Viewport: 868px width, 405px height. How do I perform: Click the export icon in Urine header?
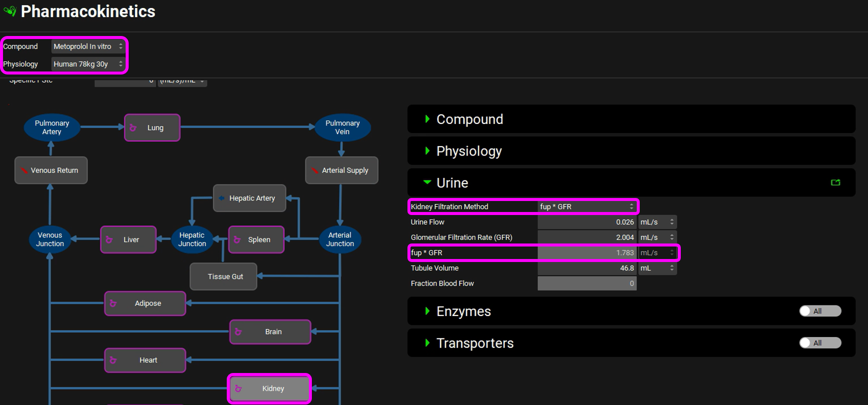point(835,183)
